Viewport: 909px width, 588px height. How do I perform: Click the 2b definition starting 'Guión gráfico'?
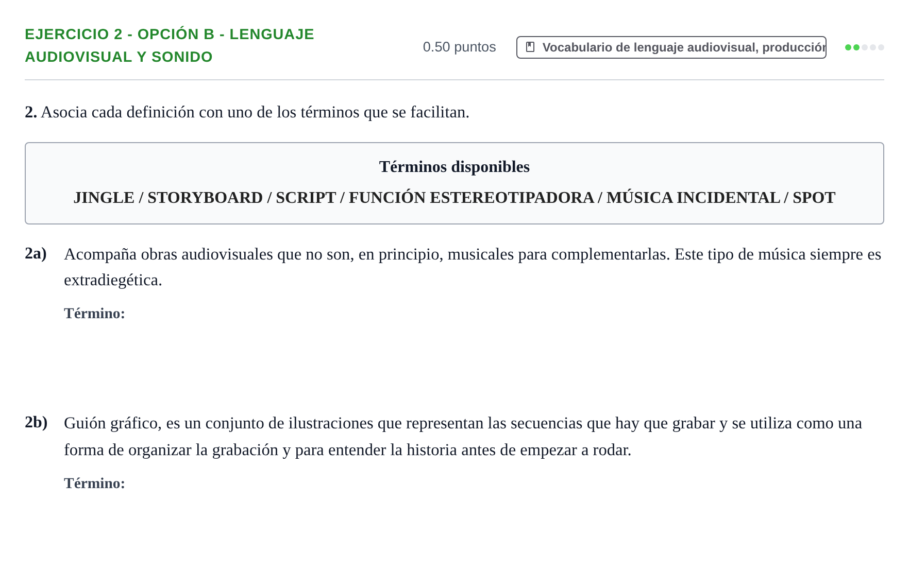pyautogui.click(x=463, y=436)
